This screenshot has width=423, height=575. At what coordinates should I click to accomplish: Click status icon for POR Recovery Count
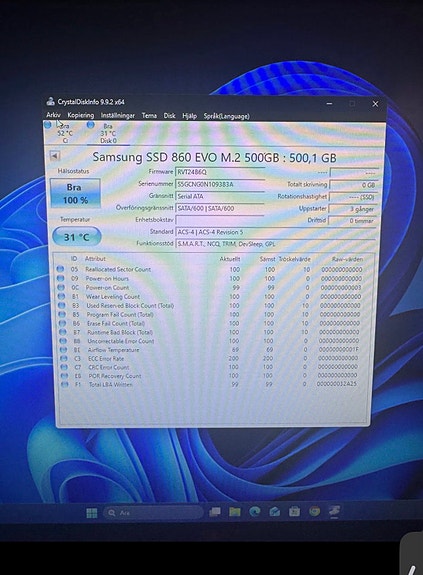pyautogui.click(x=65, y=376)
